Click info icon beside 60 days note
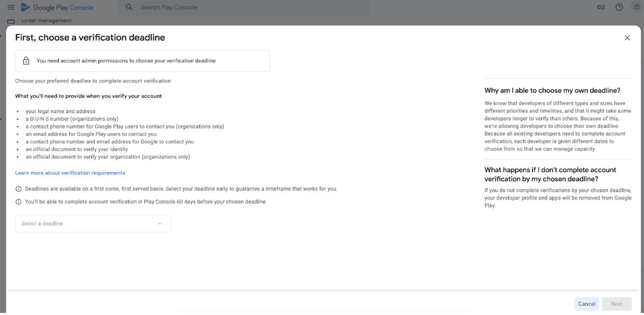Image resolution: width=644 pixels, height=315 pixels. (x=19, y=202)
